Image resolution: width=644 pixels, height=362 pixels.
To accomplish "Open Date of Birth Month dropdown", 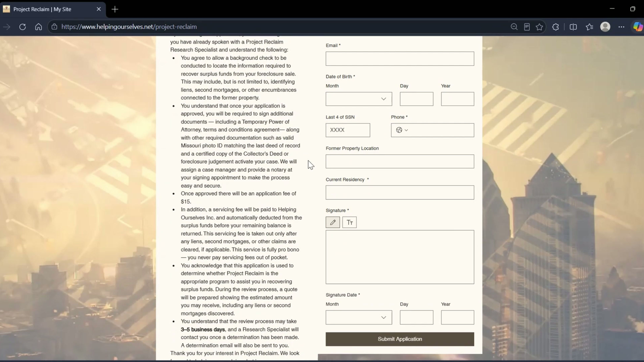I will [x=359, y=99].
